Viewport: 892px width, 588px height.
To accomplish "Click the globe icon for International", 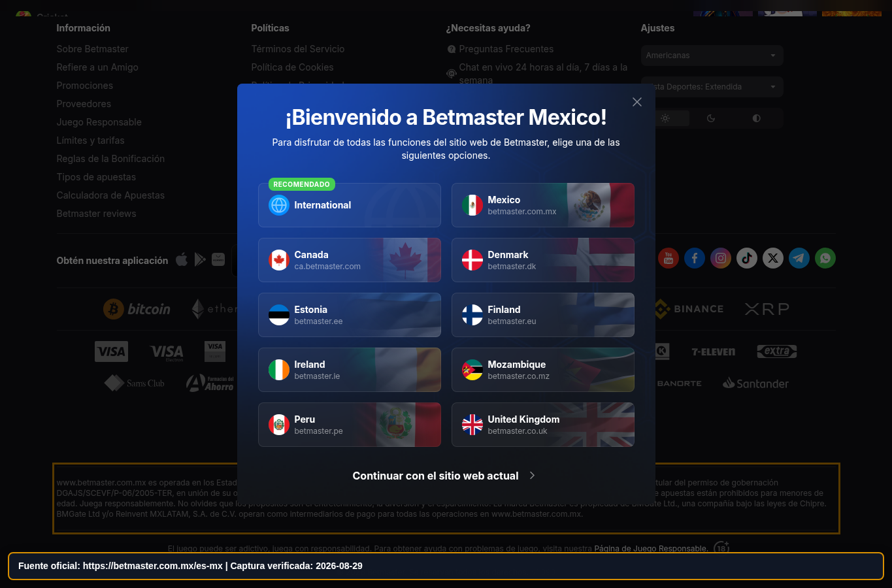I will (279, 205).
